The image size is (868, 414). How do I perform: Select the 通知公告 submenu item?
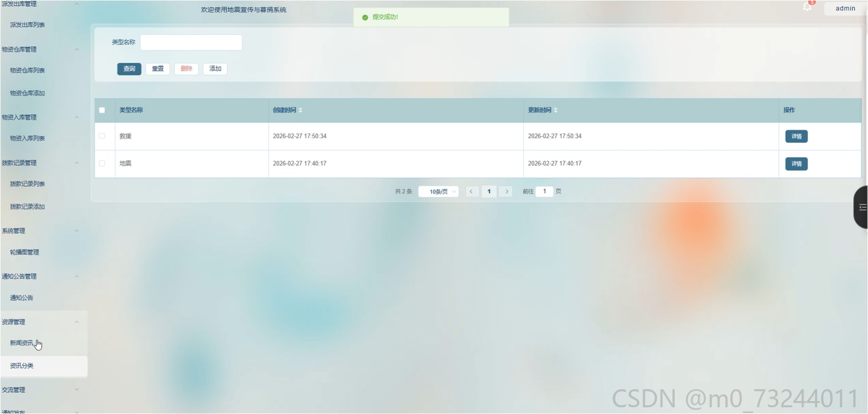pos(22,297)
